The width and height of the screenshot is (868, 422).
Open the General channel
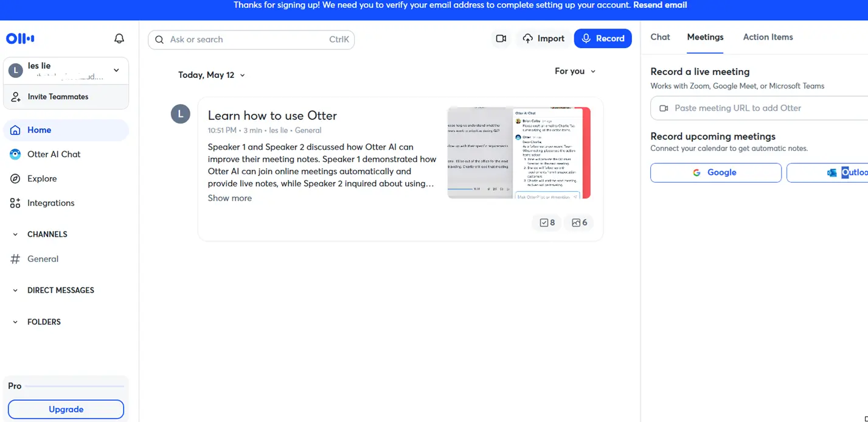(66, 259)
